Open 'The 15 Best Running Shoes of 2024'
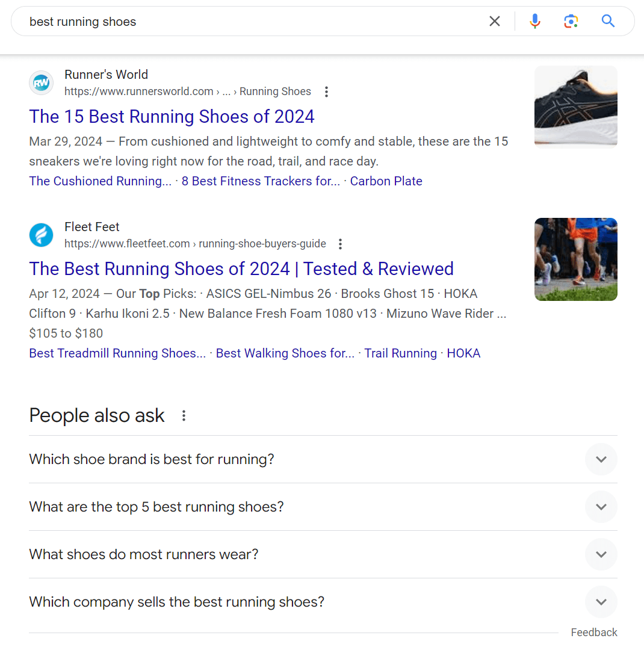Viewport: 644px width, 650px height. pyautogui.click(x=172, y=117)
